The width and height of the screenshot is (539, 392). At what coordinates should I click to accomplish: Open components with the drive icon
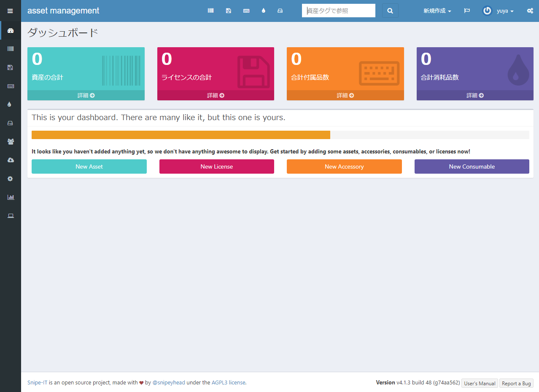click(x=280, y=11)
